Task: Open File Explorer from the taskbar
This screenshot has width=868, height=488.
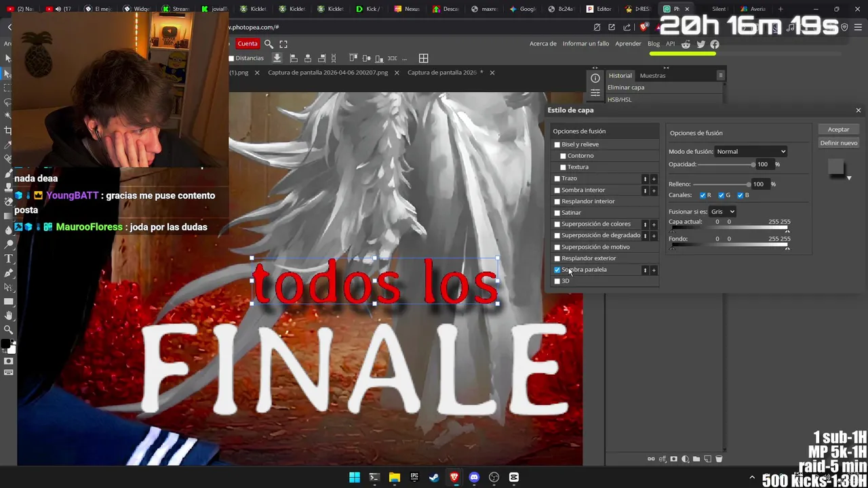Action: [394, 477]
